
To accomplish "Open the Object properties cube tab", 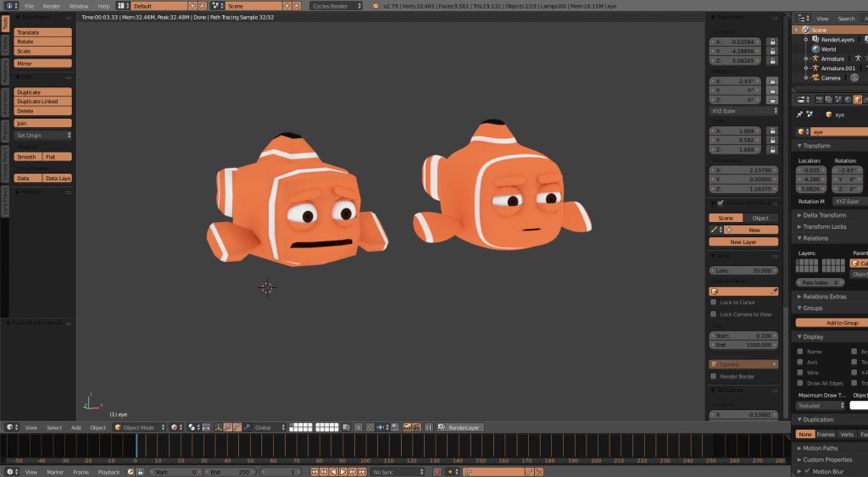I will coord(858,100).
